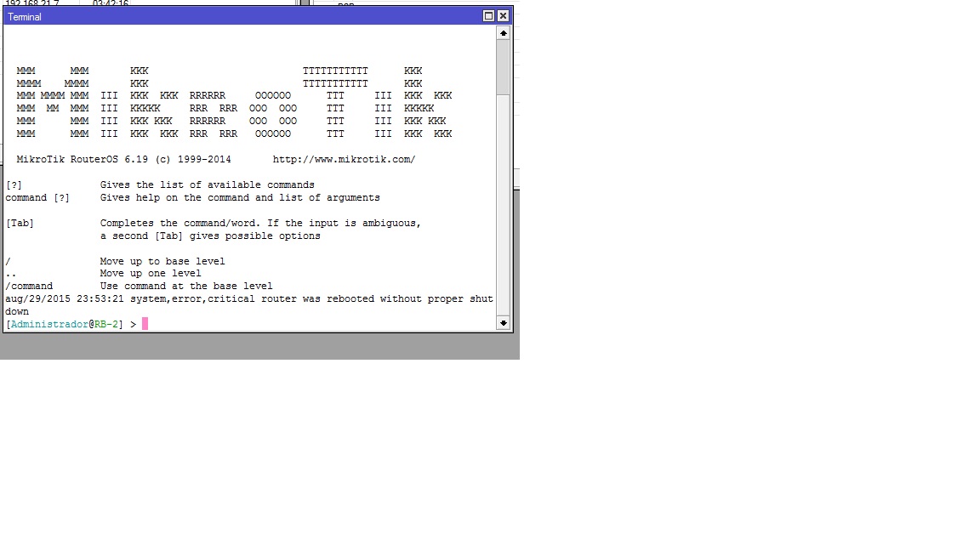Viewport: 980px width, 551px height.
Task: Click the http://www.mikrotik.com/ URL text
Action: coord(344,159)
